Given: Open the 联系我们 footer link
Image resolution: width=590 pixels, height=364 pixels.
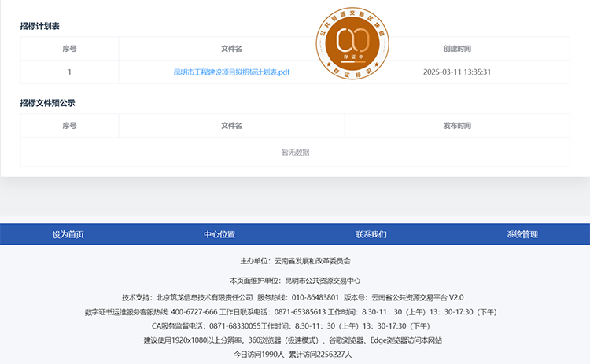Looking at the screenshot, I should [371, 234].
